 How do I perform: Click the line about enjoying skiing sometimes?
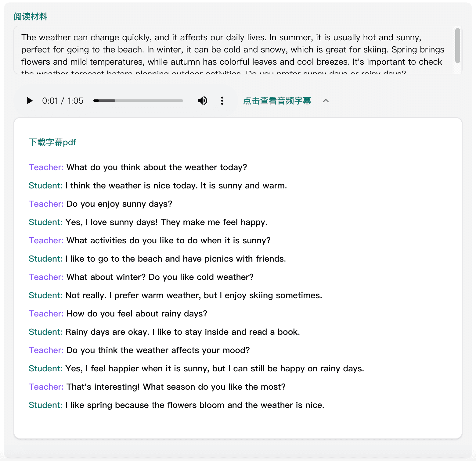(x=194, y=295)
